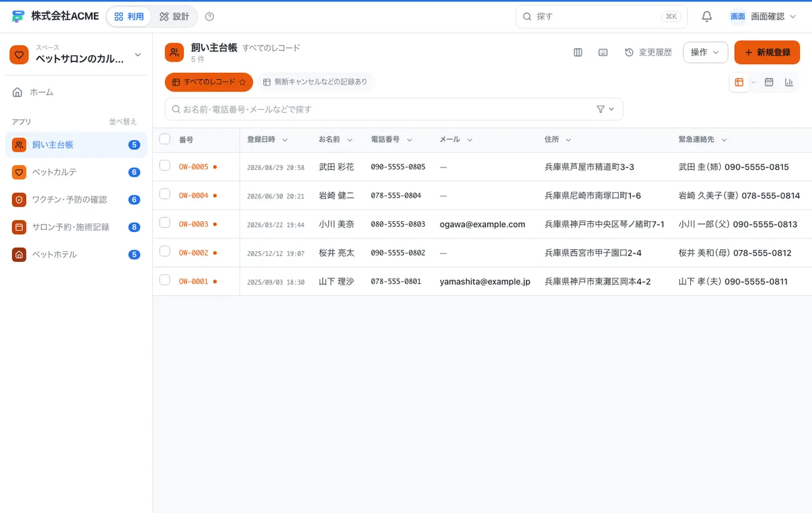
Task: Open the notifications bell
Action: click(x=707, y=16)
